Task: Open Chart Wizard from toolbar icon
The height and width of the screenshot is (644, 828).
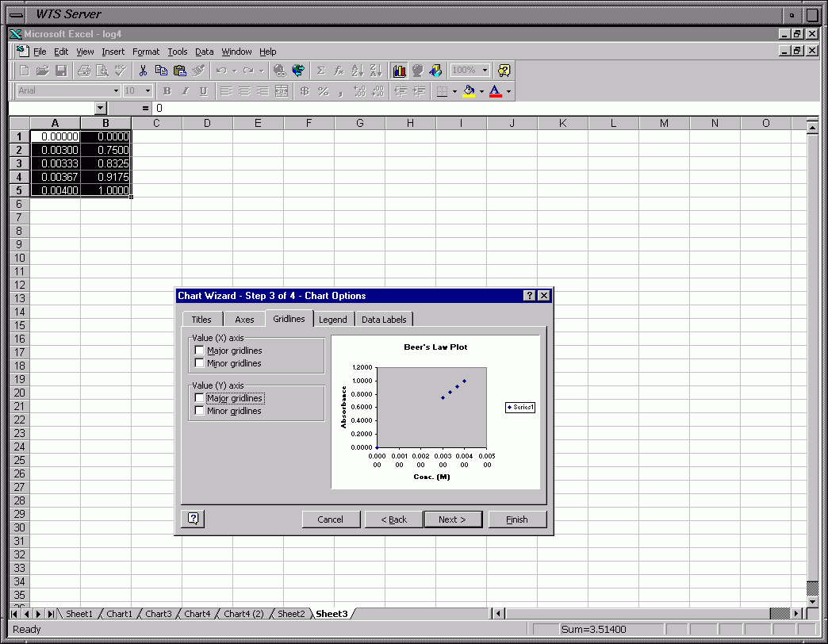Action: tap(399, 71)
